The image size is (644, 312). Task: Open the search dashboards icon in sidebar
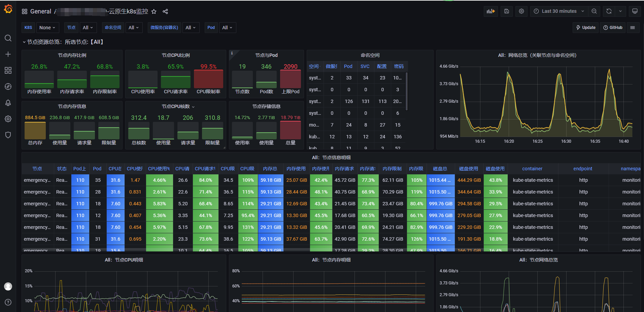click(8, 38)
